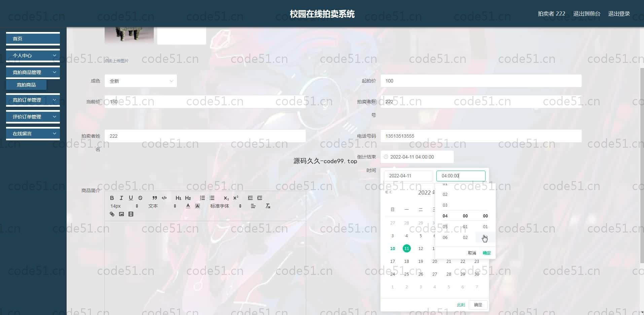Click the 拍卖者姓名 name field
This screenshot has height=315, width=644.
[x=205, y=136]
